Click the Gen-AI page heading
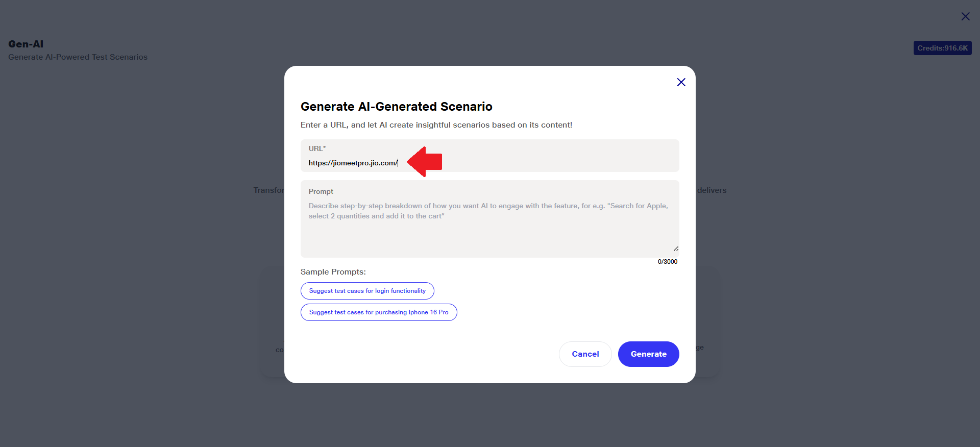 [x=26, y=44]
